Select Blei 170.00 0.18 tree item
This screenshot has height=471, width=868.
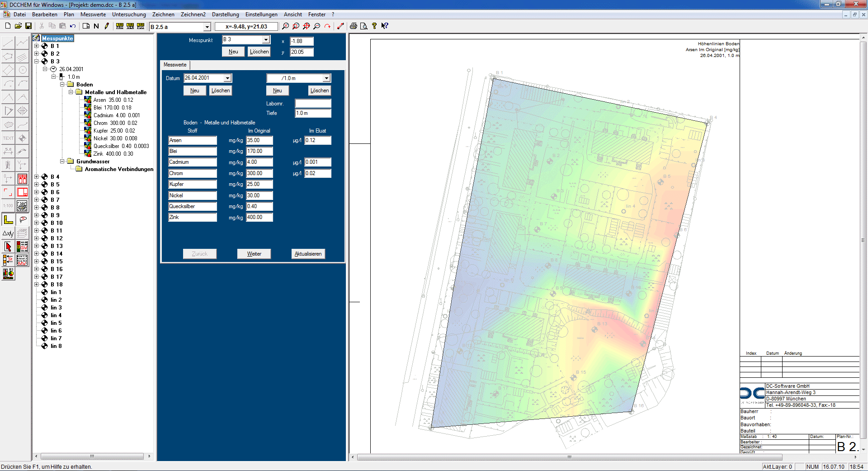coord(112,108)
